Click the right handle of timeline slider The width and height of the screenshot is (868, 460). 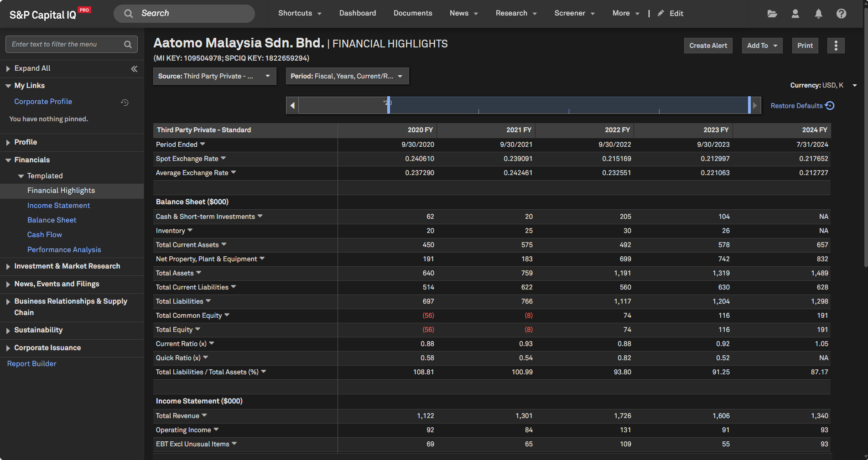tap(749, 105)
